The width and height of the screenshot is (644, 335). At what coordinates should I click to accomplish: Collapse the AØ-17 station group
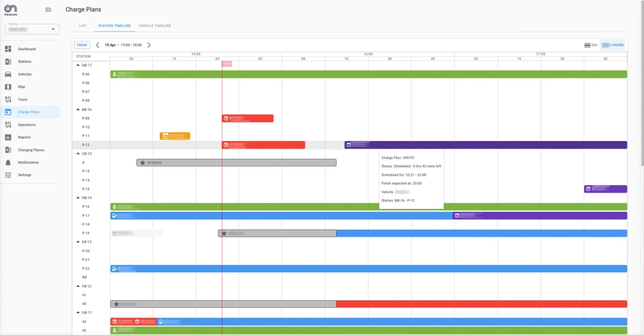click(78, 65)
